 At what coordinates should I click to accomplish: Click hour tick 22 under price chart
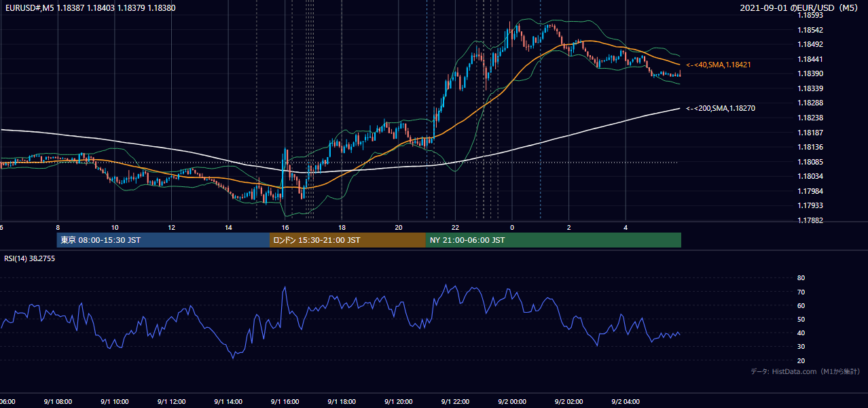click(x=455, y=227)
